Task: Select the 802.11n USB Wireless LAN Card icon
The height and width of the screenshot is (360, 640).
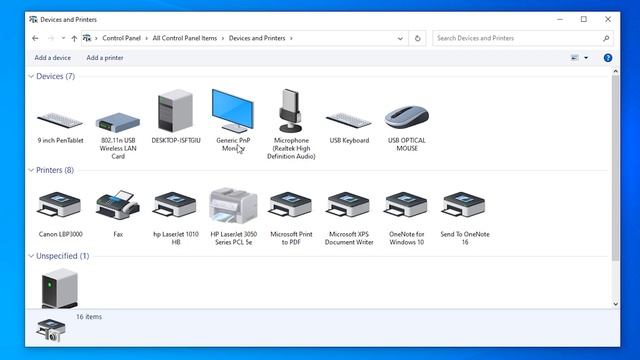Action: pos(118,122)
